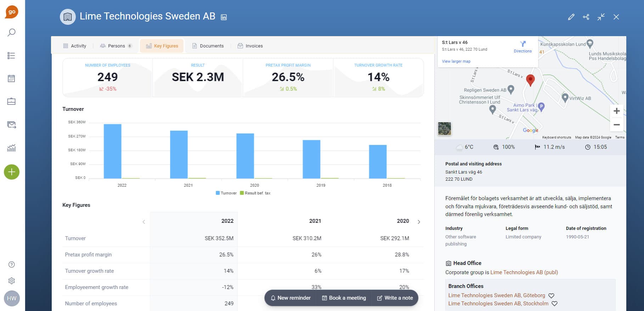Screen dimensions: 644x311
Task: Collapse the panel with the shrink arrows icon
Action: [601, 17]
